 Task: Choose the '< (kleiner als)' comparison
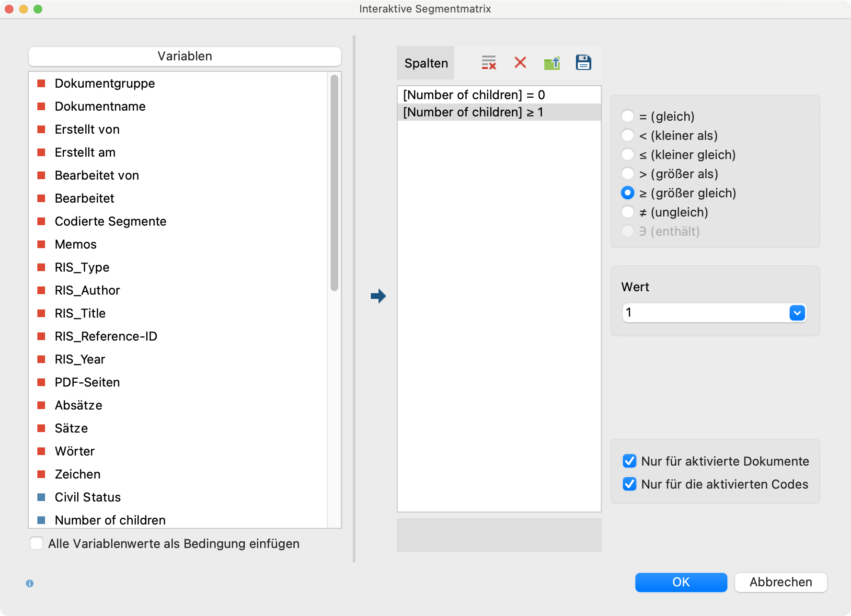pos(628,135)
